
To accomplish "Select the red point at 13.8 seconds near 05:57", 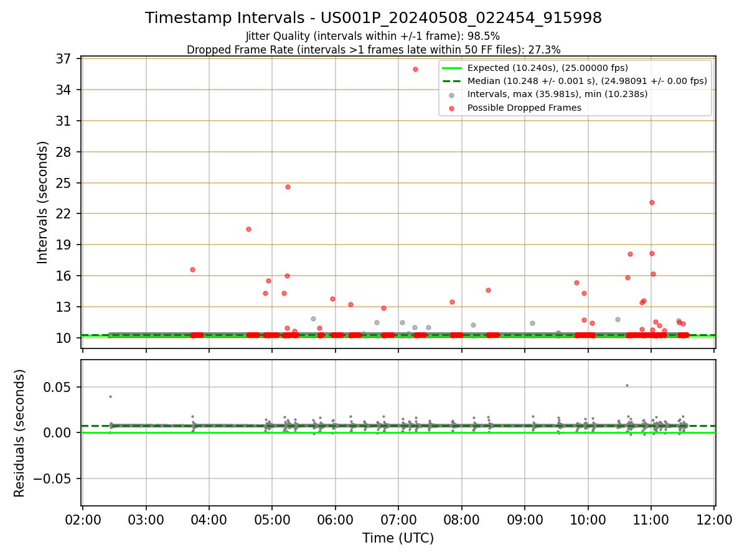I will (x=332, y=299).
